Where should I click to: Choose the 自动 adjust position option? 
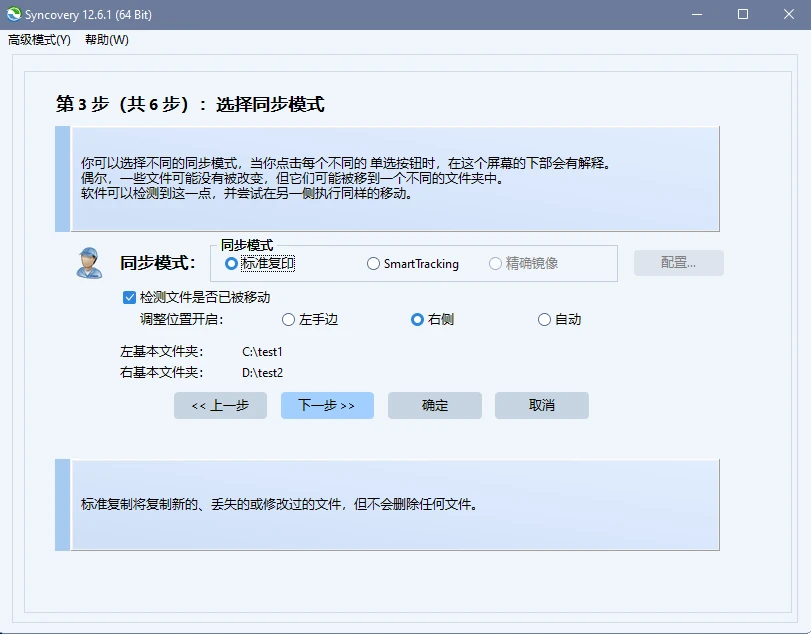tap(560, 320)
